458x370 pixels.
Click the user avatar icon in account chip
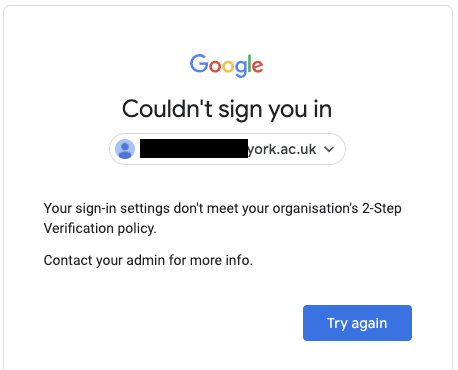(x=125, y=149)
